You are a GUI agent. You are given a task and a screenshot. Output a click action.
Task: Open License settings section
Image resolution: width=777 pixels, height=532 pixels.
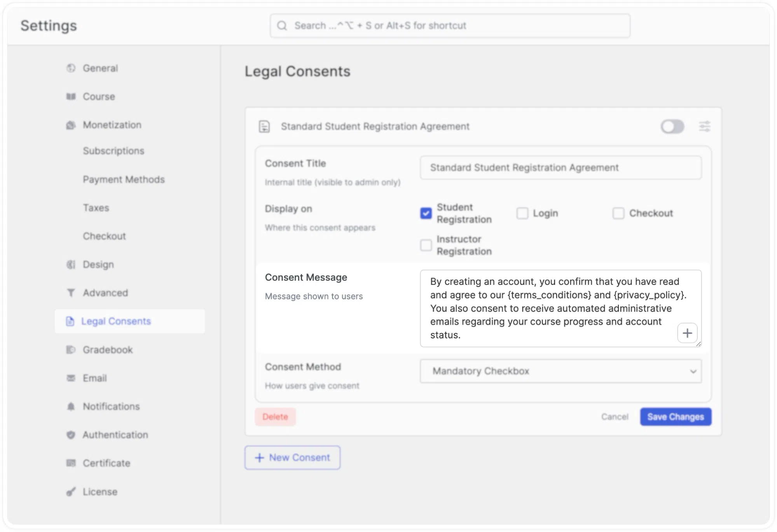coord(100,492)
